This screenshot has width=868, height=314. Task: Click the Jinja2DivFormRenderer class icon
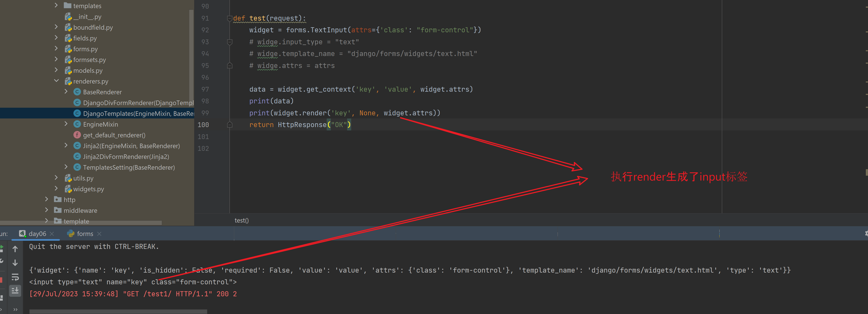[x=77, y=157]
